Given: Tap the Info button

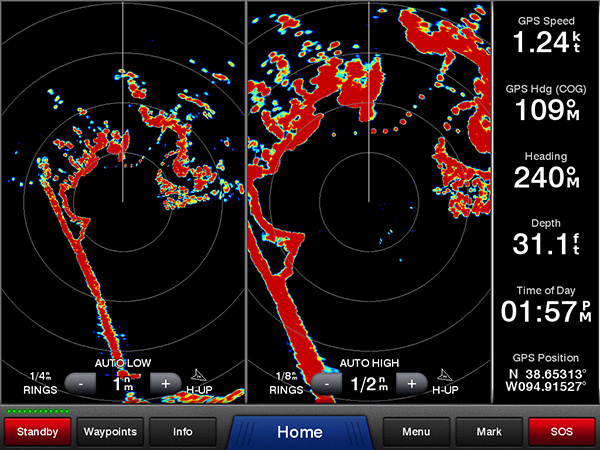Looking at the screenshot, I should point(183,432).
